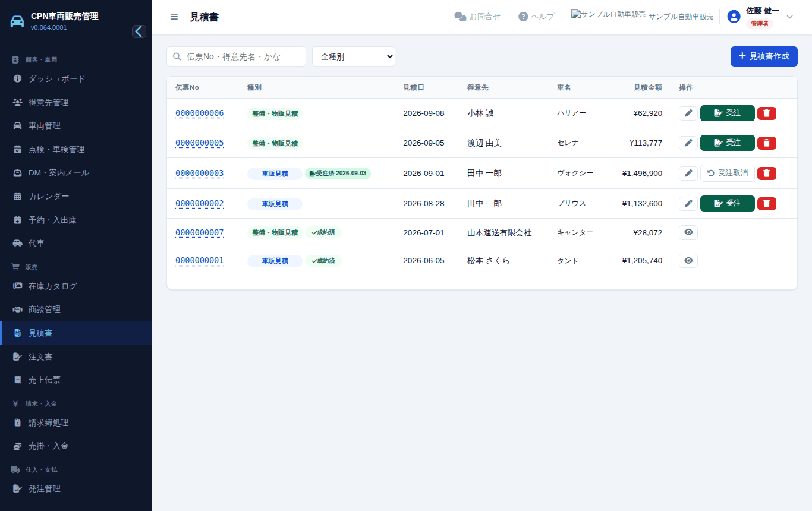Delete estimate 0000000006 with trash icon
Viewport: 812px width, 511px height.
coord(767,113)
